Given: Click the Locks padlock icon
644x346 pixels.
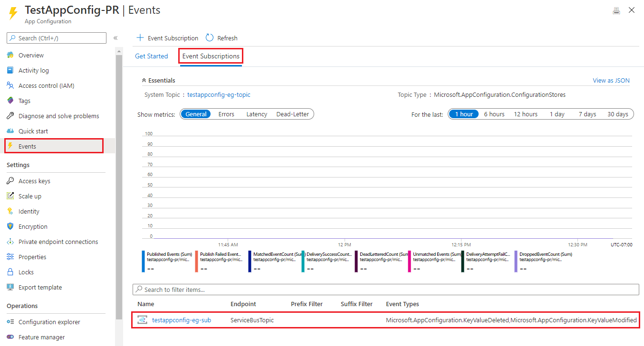Looking at the screenshot, I should coord(10,272).
